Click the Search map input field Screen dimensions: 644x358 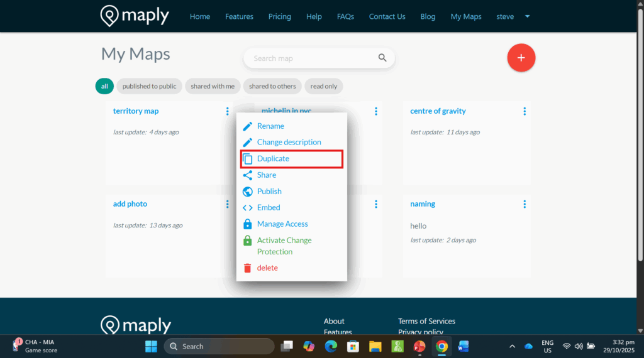point(311,58)
